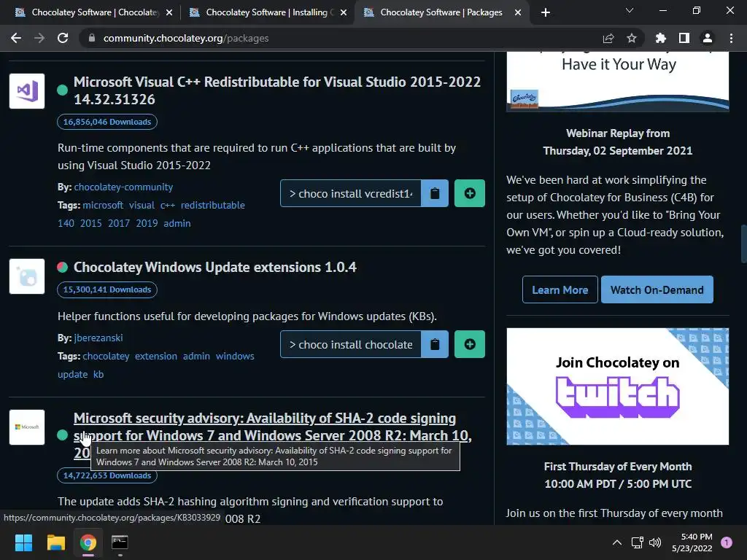View site information via the lock icon
Image resolution: width=747 pixels, height=560 pixels.
click(x=92, y=38)
